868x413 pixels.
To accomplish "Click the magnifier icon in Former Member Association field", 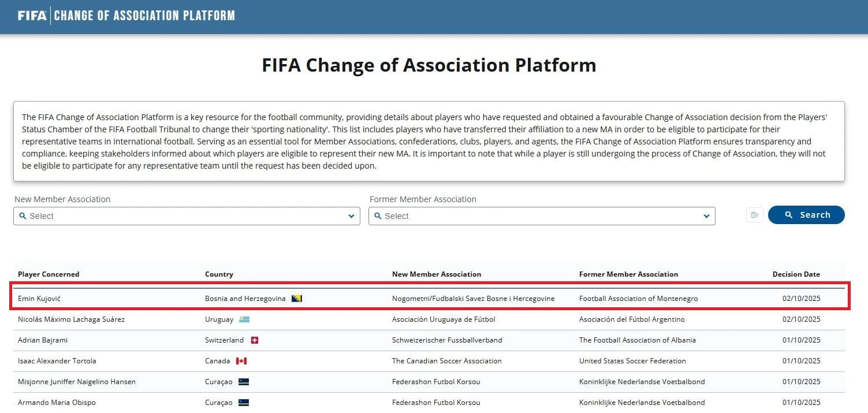I will pos(378,216).
